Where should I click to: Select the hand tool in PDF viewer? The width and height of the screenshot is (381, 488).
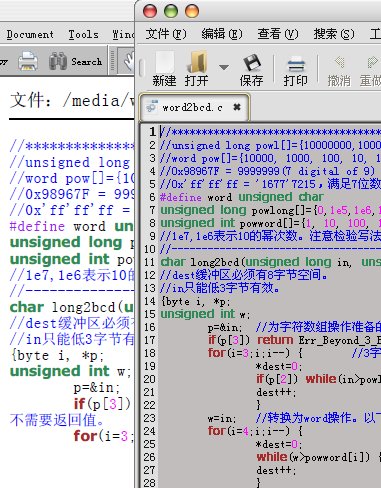129,61
